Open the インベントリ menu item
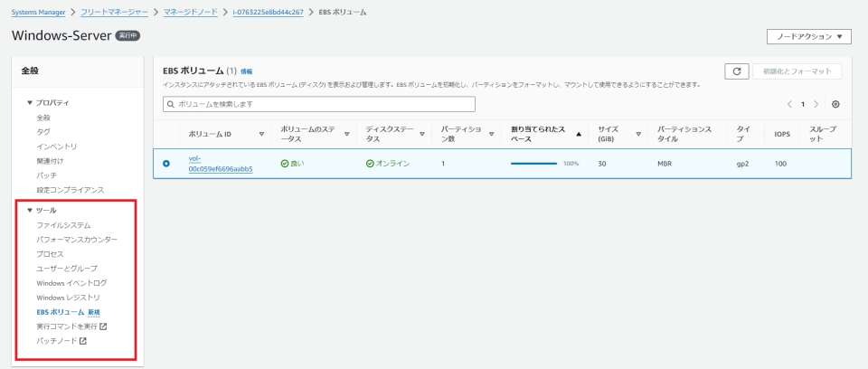The width and height of the screenshot is (868, 369). point(56,147)
